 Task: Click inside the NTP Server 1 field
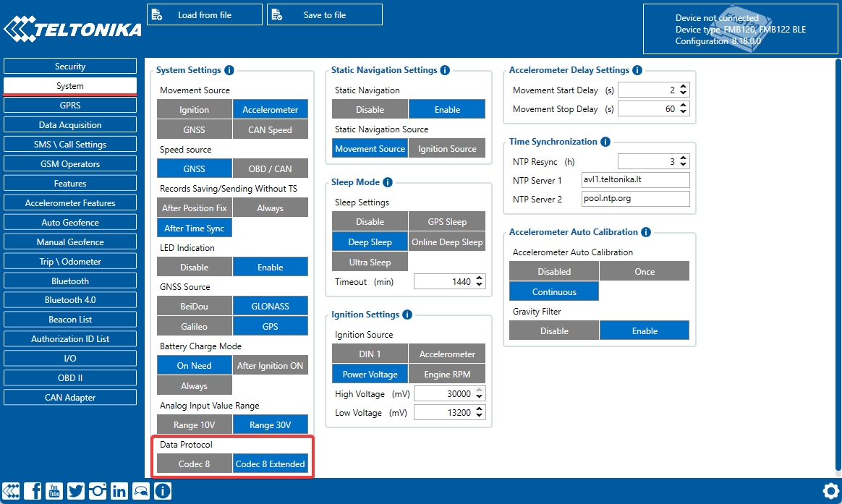(635, 179)
